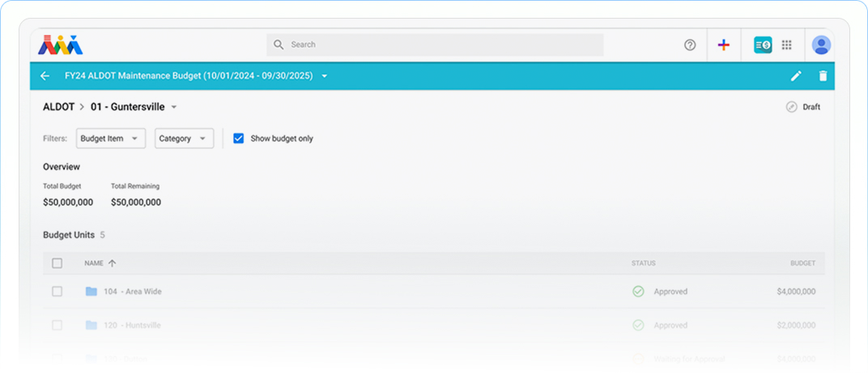
Task: Click the $2,000,000 budget for Huntsville
Action: 796,326
